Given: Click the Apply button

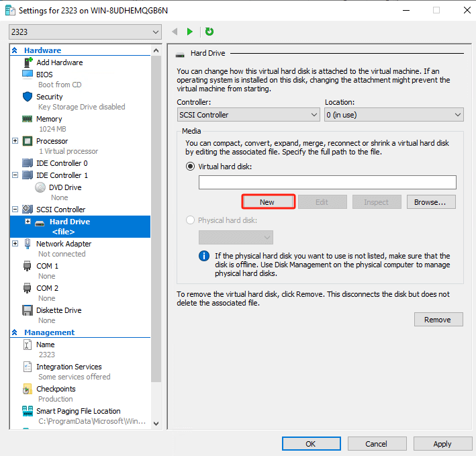Looking at the screenshot, I should click(x=442, y=443).
